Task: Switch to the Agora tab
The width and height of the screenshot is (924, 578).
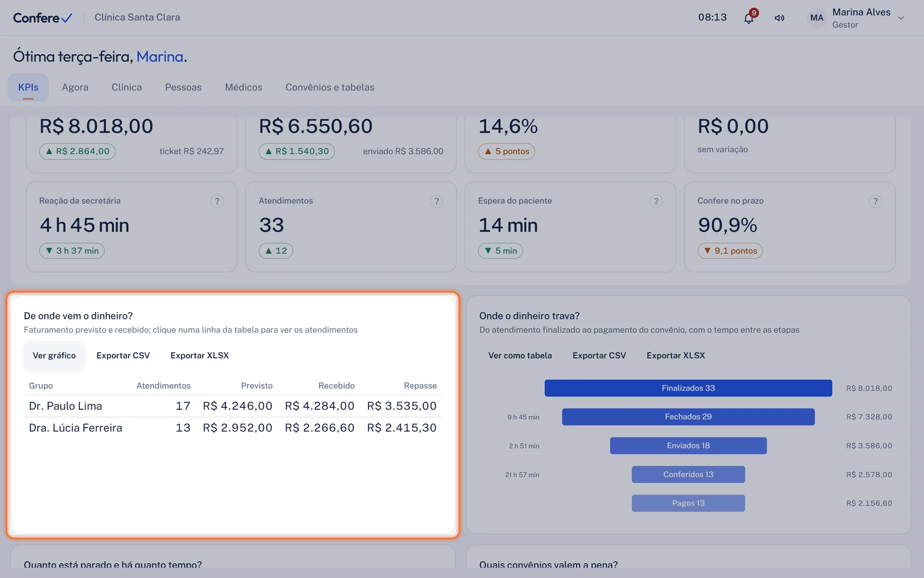Action: click(x=75, y=87)
